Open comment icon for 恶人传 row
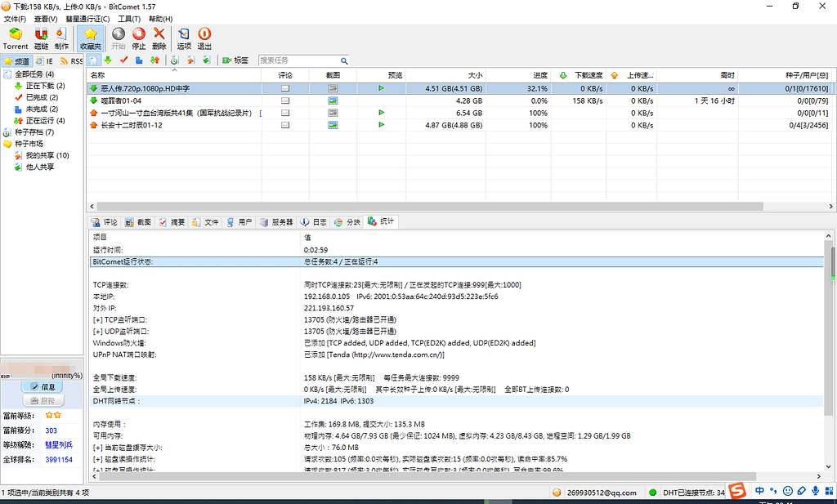Image resolution: width=837 pixels, height=504 pixels. (x=285, y=88)
